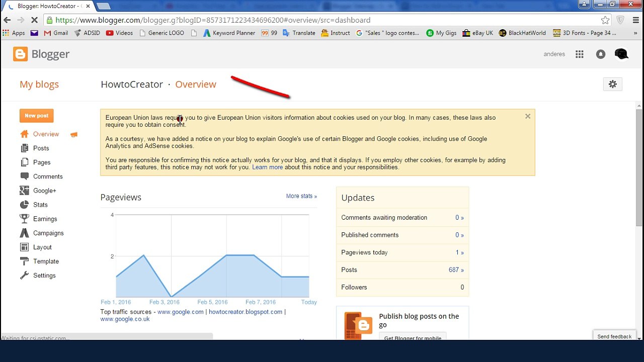Viewport: 644px width, 362px height.
Task: Open Settings in the sidebar
Action: tap(44, 276)
